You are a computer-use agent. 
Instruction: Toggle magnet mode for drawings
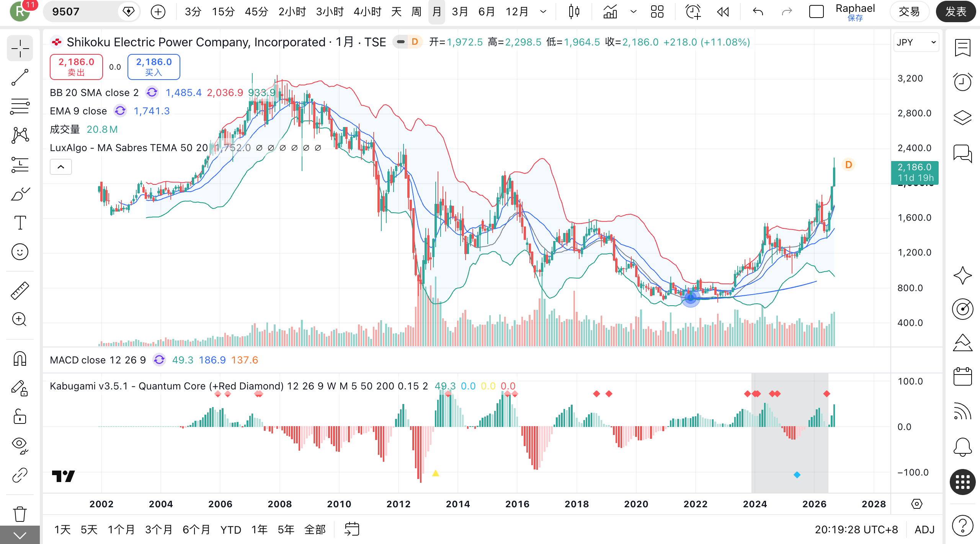pos(20,358)
